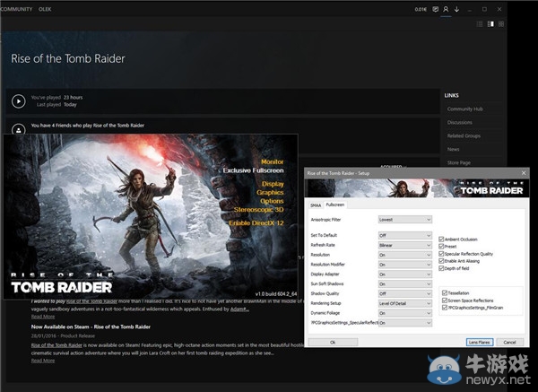
Task: Toggle the Tessellation checkbox
Action: (445, 292)
